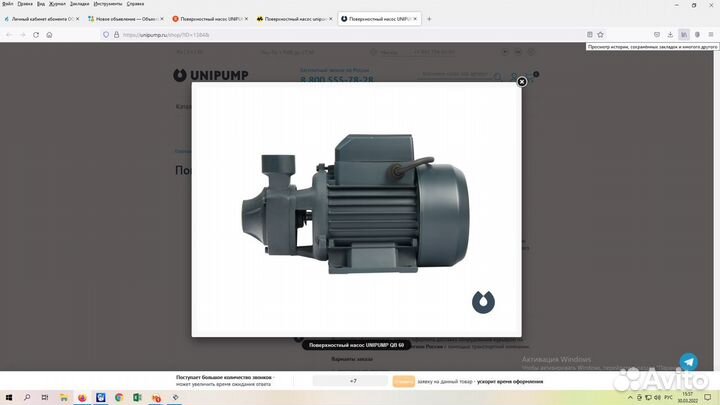Open the Файл menu

pos(7,4)
